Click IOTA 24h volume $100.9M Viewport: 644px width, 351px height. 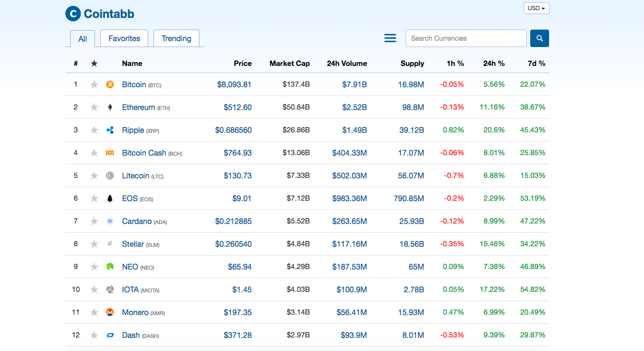click(x=352, y=289)
